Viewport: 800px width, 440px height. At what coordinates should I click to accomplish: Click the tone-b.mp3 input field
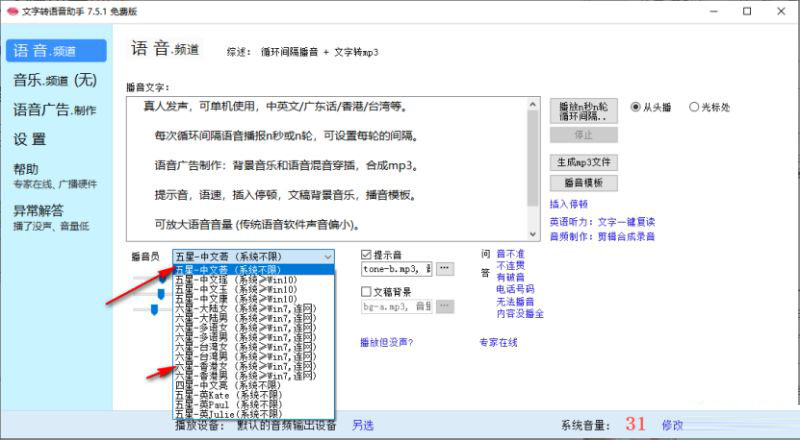click(x=396, y=268)
